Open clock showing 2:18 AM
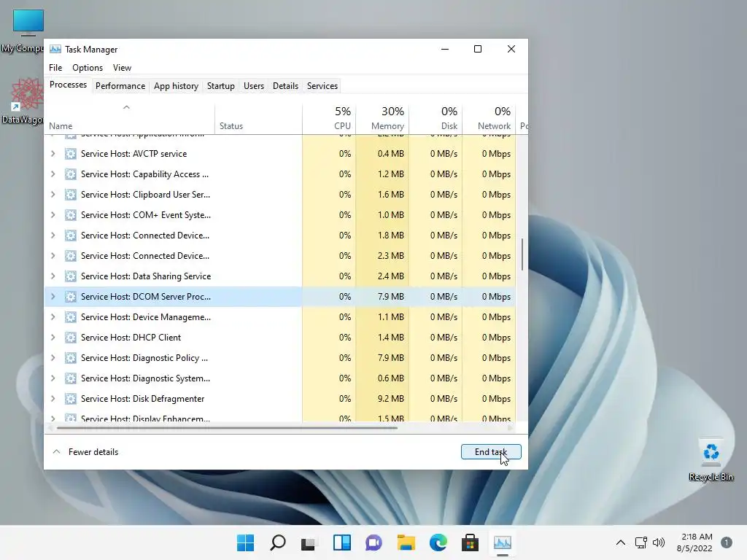The height and width of the screenshot is (560, 747). pyautogui.click(x=694, y=542)
